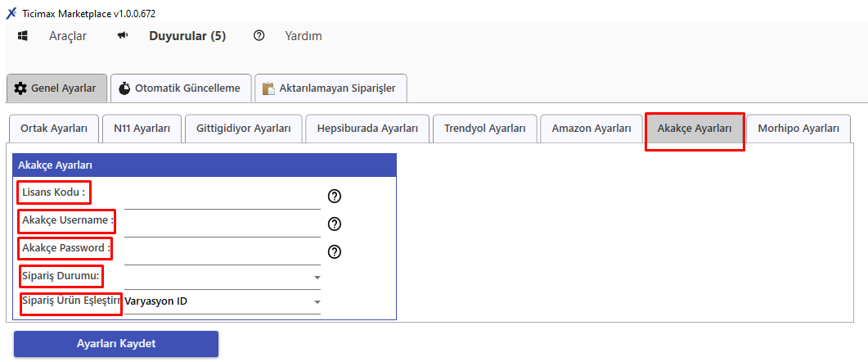This screenshot has height=362, width=868.
Task: Click the help icon for Akakçe Username
Action: pos(335,224)
